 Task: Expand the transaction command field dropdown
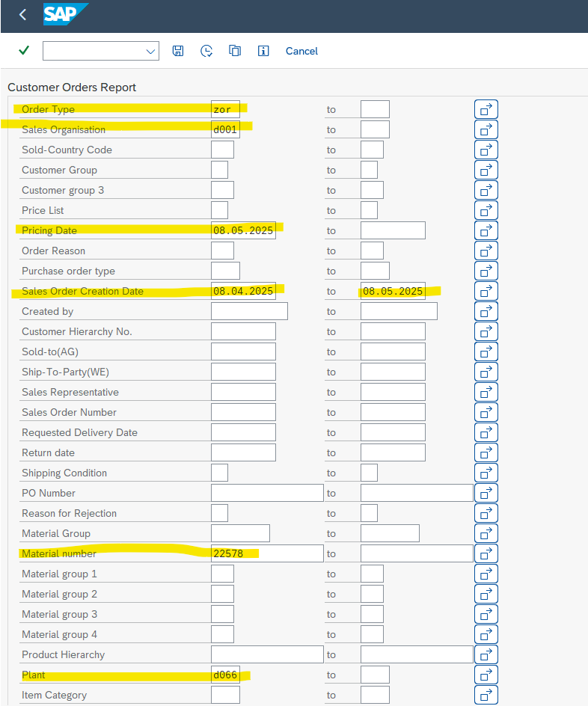tap(150, 51)
